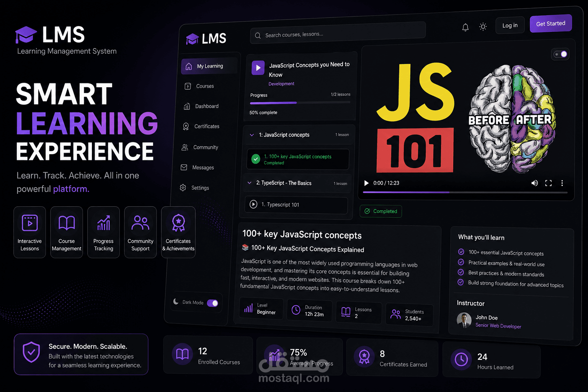Open the Typescript 101 lesson row

coord(296,205)
